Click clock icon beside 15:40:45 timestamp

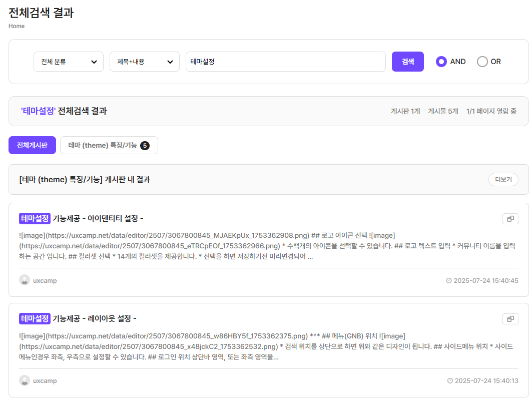(x=448, y=281)
